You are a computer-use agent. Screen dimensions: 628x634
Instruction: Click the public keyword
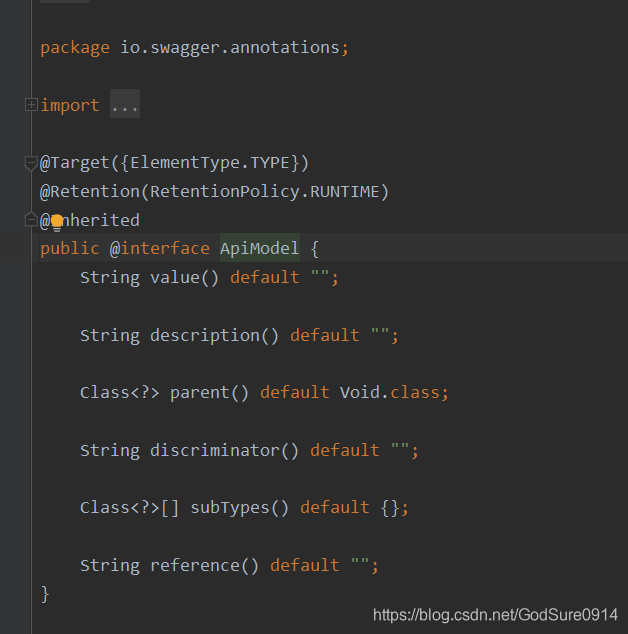70,249
